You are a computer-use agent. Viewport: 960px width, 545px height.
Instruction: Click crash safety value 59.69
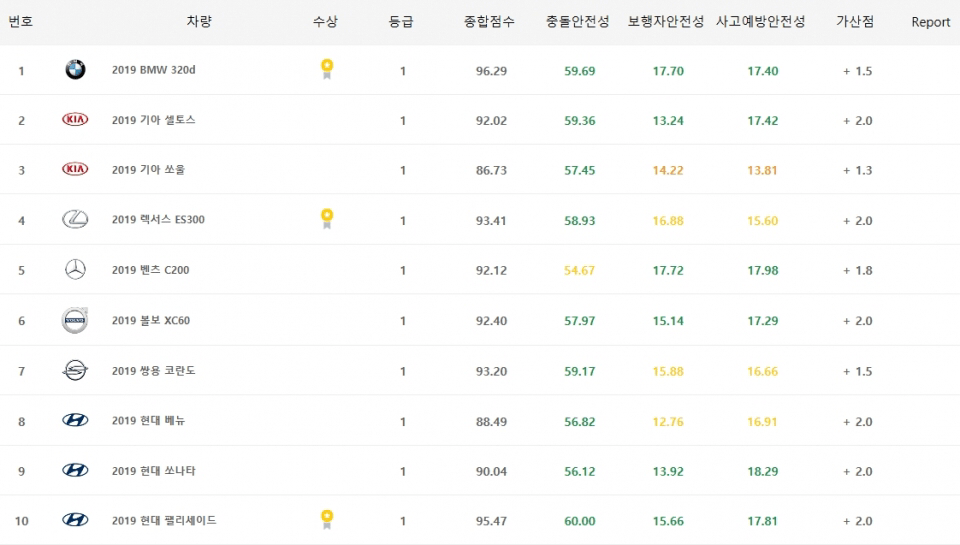pos(579,71)
